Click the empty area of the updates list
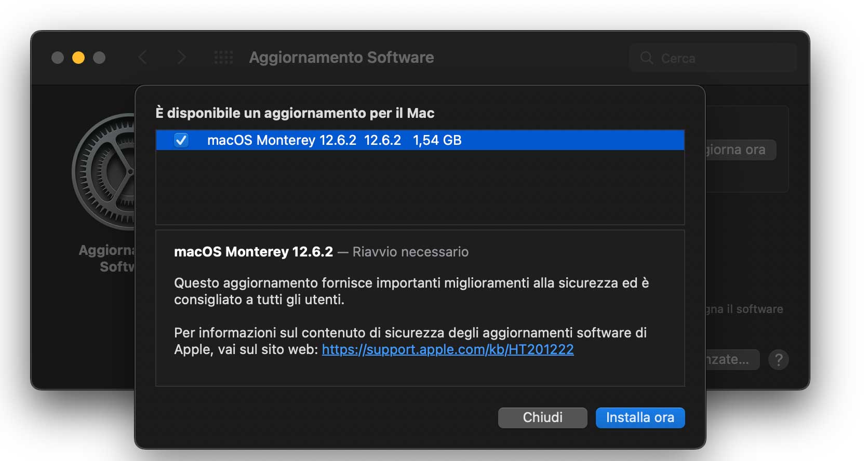 pyautogui.click(x=420, y=187)
